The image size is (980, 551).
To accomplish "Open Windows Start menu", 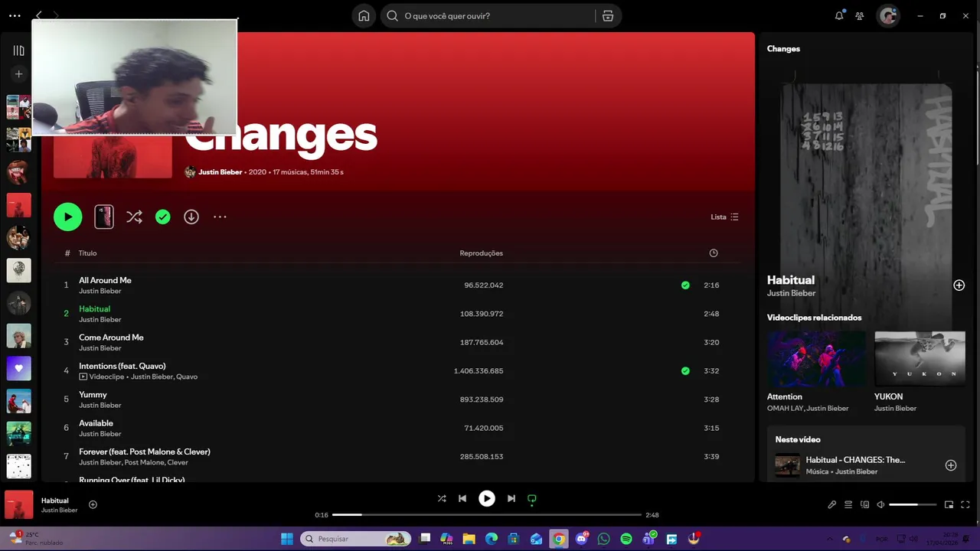I will (287, 540).
